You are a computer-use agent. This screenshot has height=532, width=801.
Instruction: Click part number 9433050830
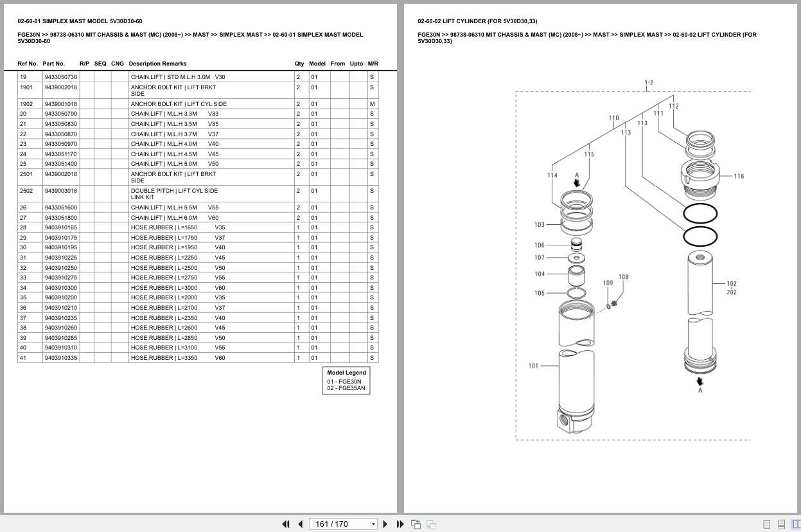61,124
